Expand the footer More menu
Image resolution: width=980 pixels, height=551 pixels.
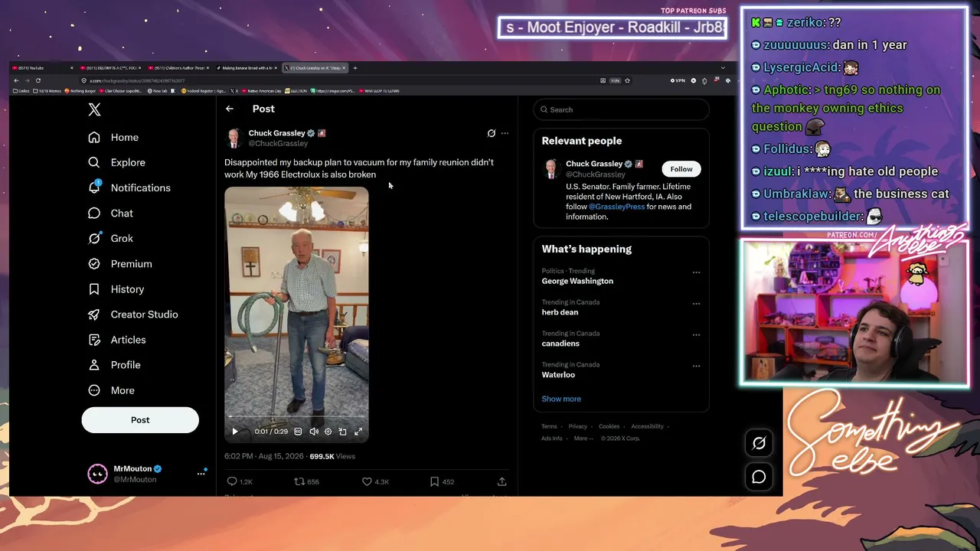point(583,439)
